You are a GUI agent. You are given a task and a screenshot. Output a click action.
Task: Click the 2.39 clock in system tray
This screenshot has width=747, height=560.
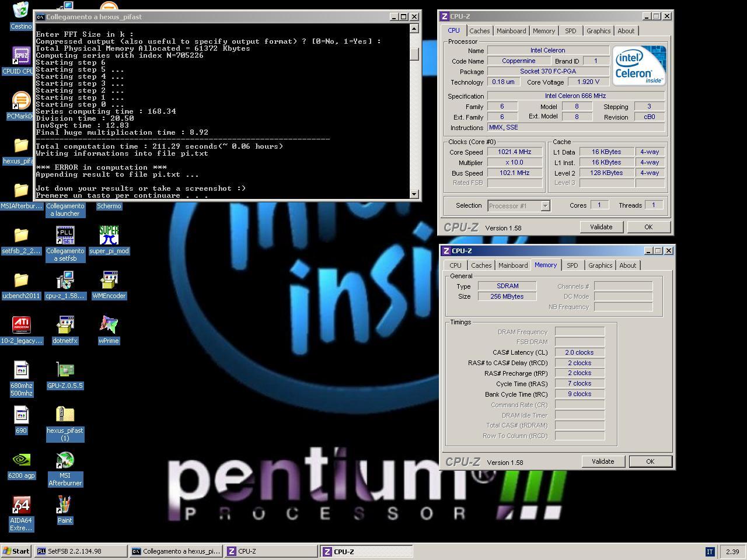pyautogui.click(x=732, y=551)
